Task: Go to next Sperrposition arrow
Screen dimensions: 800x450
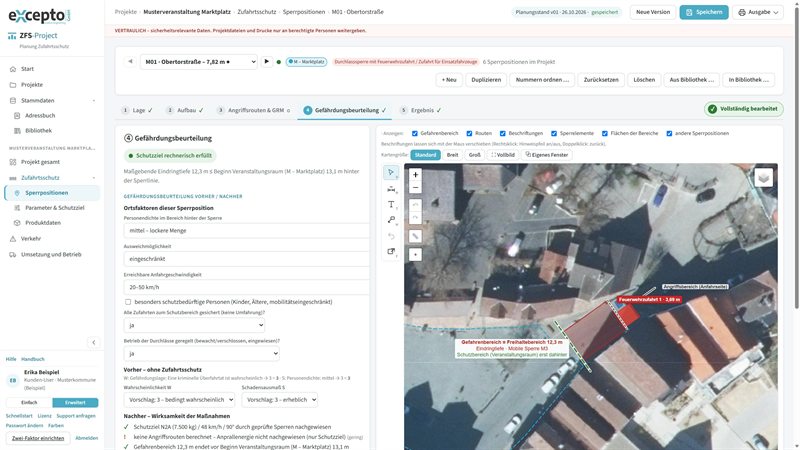Action: (x=266, y=62)
